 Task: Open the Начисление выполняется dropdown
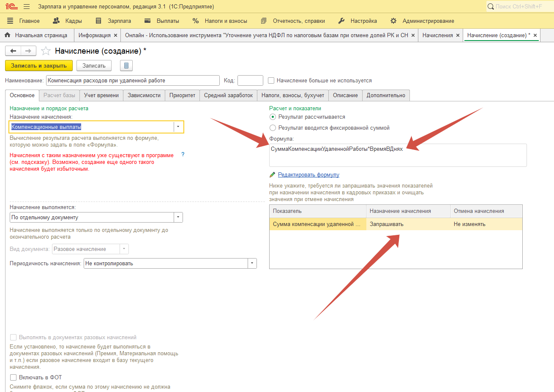pos(178,217)
